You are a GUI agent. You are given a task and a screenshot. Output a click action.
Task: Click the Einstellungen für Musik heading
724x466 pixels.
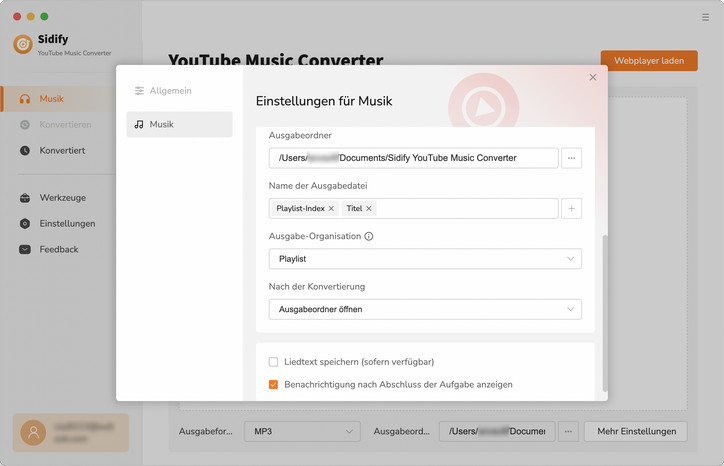pos(324,101)
